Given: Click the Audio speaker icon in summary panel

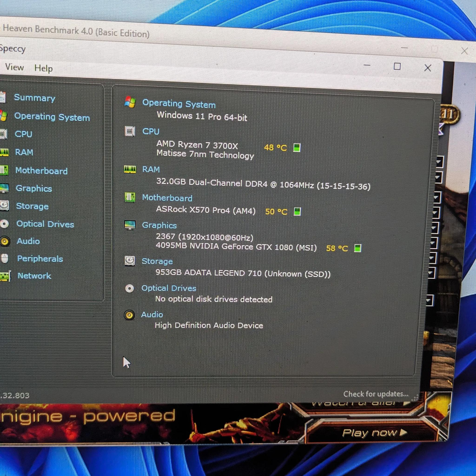Looking at the screenshot, I should point(129,315).
